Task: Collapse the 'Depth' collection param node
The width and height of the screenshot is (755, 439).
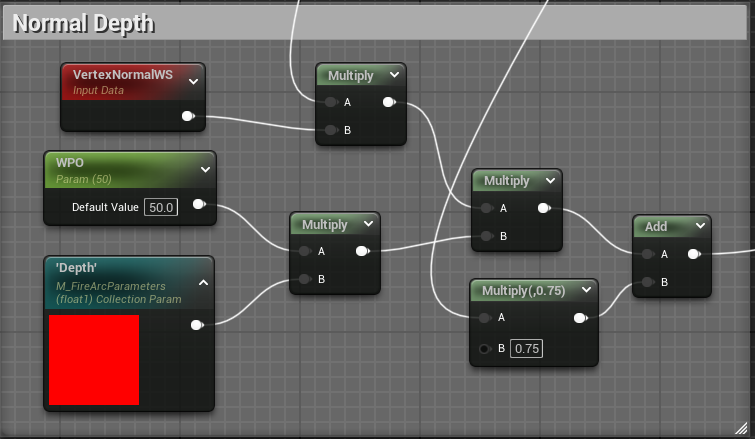Action: (x=203, y=283)
